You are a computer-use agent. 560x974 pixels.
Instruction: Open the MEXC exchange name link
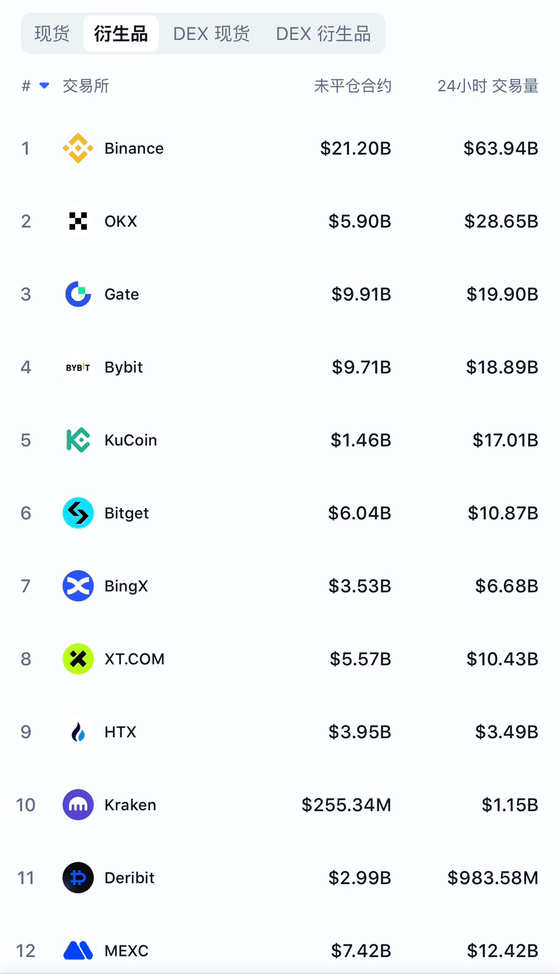click(x=126, y=951)
